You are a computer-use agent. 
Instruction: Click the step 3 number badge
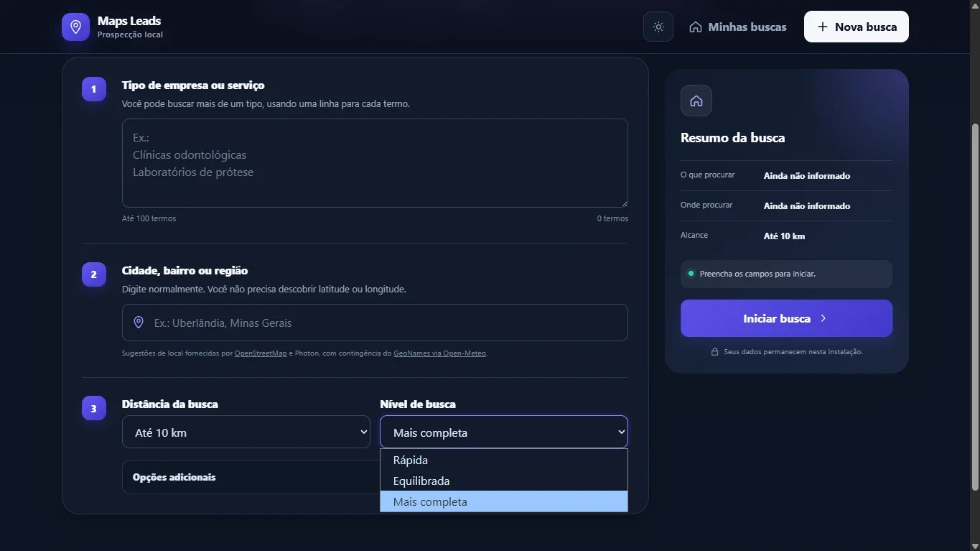[94, 409]
